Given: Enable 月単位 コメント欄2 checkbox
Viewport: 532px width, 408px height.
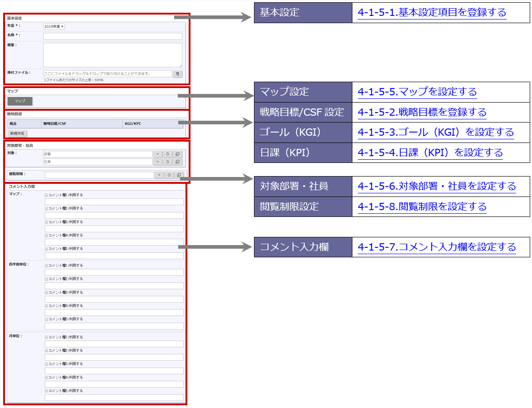Looking at the screenshot, I should 46,351.
